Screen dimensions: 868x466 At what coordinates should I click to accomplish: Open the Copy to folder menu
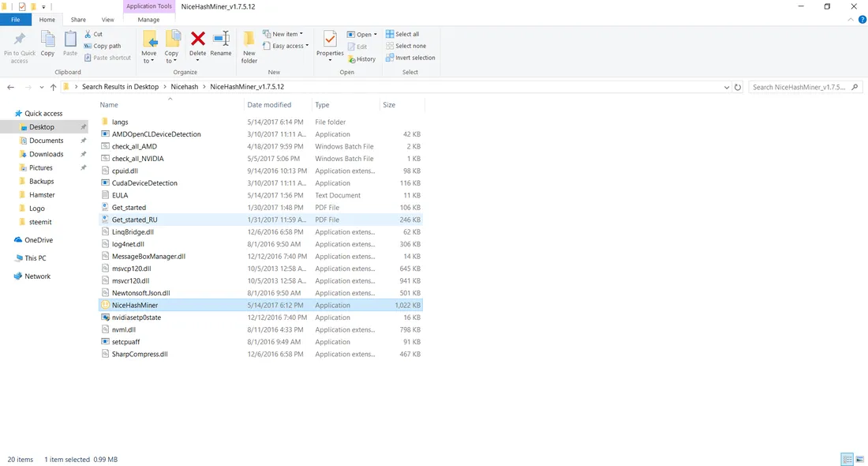click(x=171, y=47)
